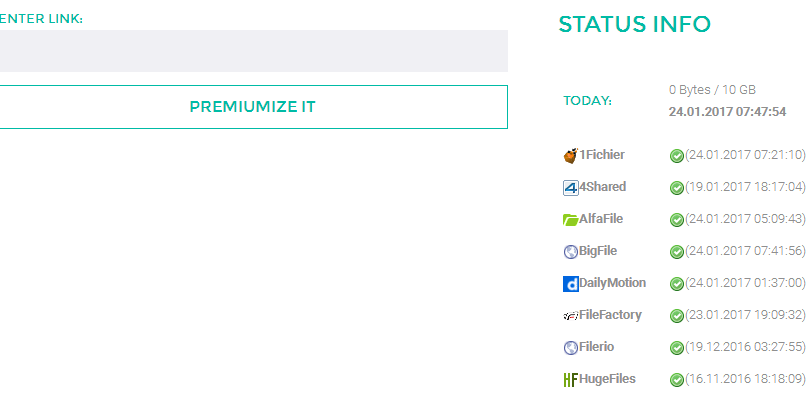This screenshot has width=808, height=398.
Task: Click the 4Shared logo icon
Action: (570, 188)
